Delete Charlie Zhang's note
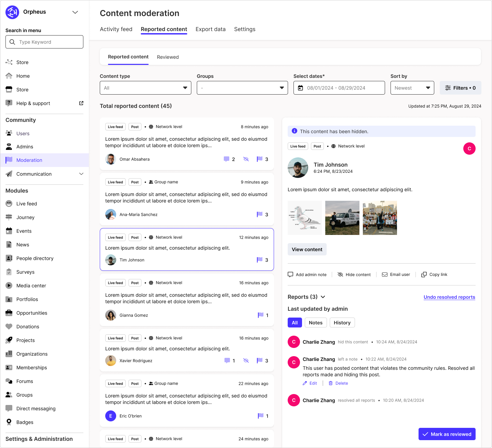 pyautogui.click(x=338, y=383)
